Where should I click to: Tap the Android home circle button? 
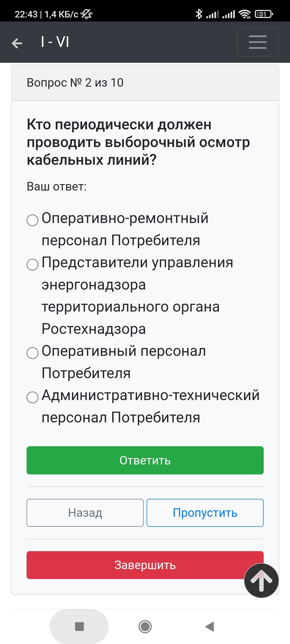click(x=145, y=627)
